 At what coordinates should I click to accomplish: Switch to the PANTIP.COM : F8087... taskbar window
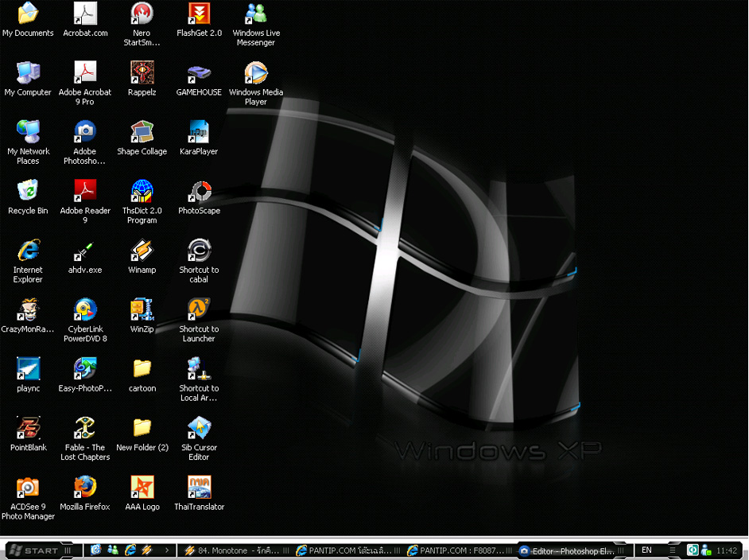pyautogui.click(x=460, y=550)
